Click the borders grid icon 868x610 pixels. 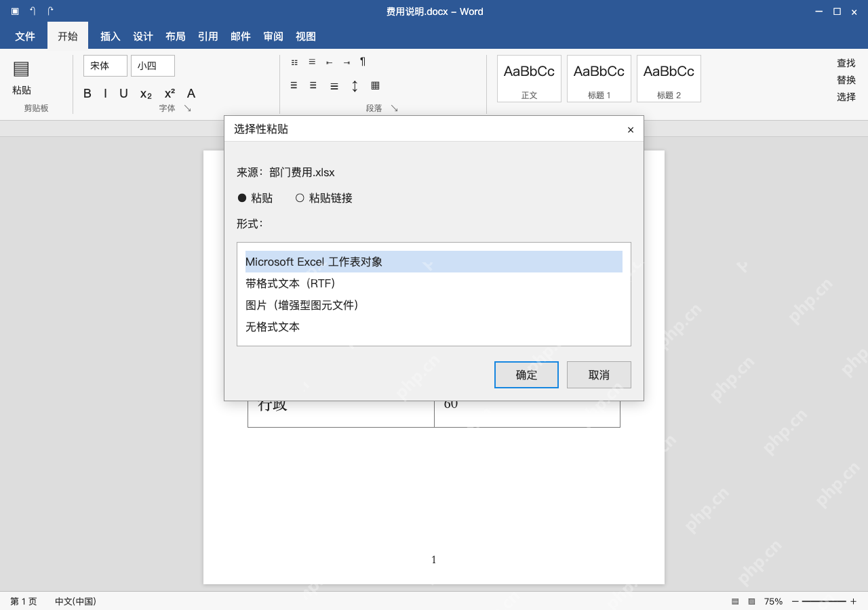click(375, 85)
